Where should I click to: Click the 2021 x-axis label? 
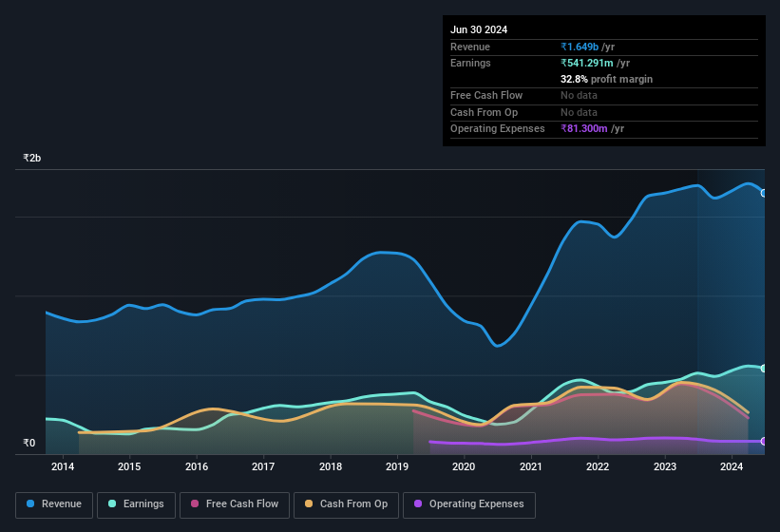[x=531, y=466]
